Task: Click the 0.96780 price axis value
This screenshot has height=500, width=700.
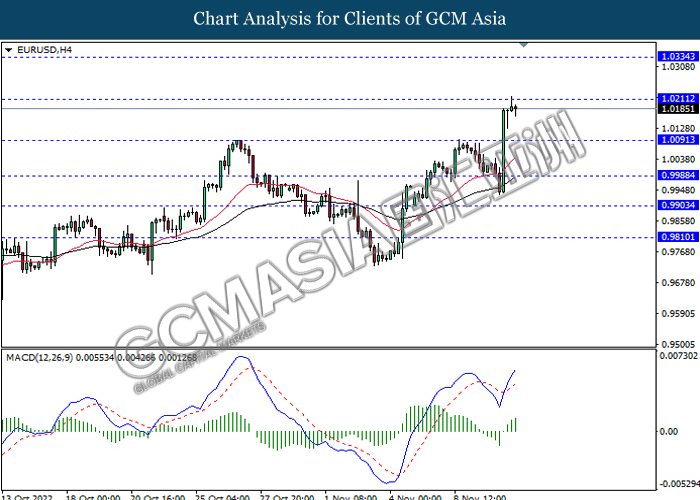Action: coord(679,283)
